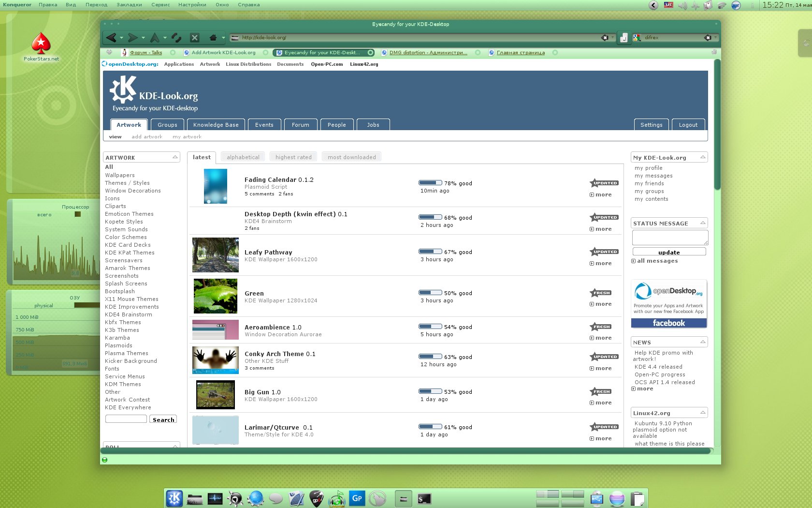Open the facebook promo banner
Screen dimensions: 812x508
669,303
